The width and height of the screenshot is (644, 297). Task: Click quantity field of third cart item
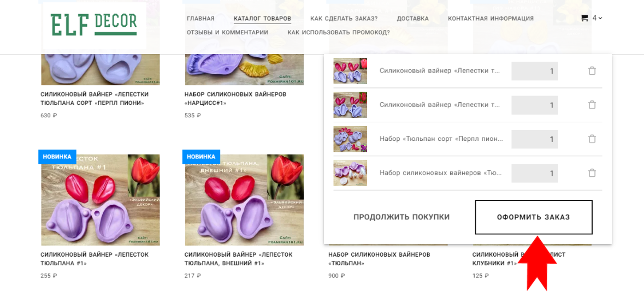[x=535, y=139]
